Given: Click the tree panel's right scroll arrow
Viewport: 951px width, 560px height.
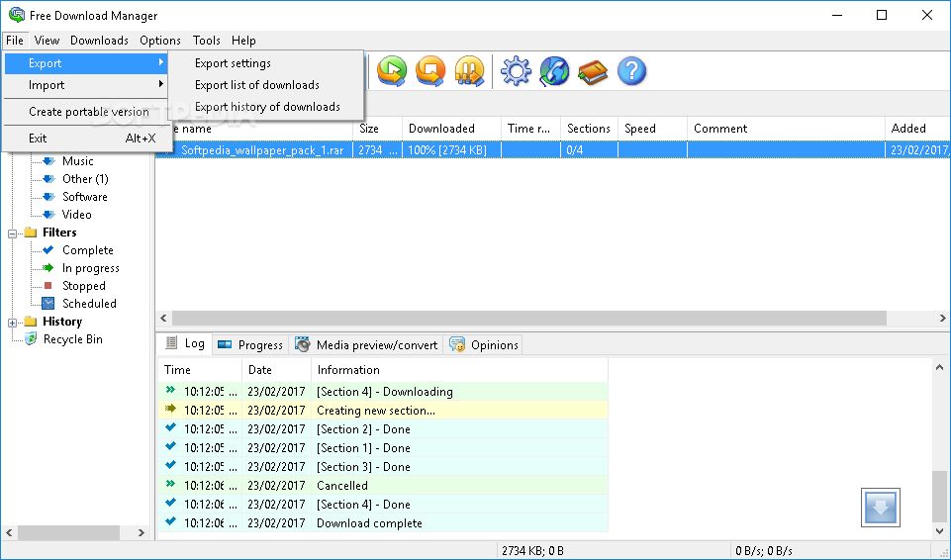Looking at the screenshot, I should [141, 532].
